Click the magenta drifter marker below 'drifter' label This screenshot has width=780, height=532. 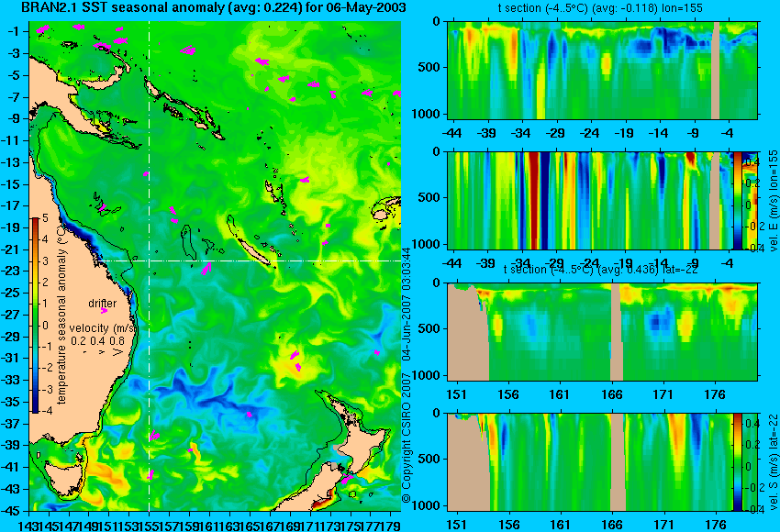[104, 311]
